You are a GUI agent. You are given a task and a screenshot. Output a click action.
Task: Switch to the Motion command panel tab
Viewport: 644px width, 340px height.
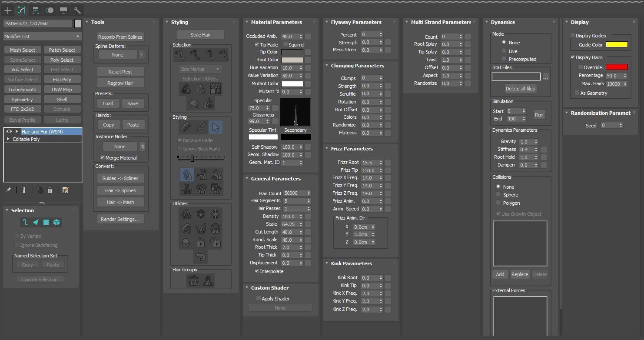click(50, 10)
